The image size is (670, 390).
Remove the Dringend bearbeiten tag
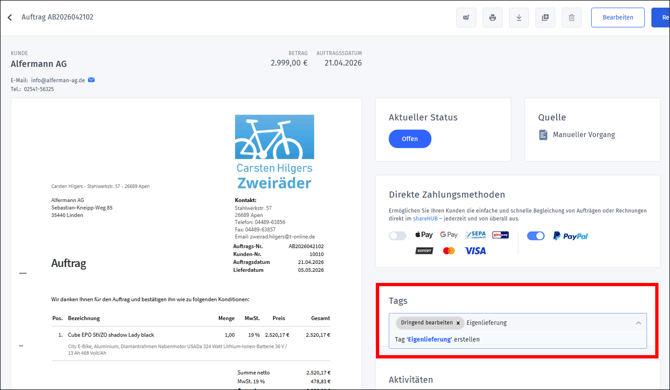(458, 323)
